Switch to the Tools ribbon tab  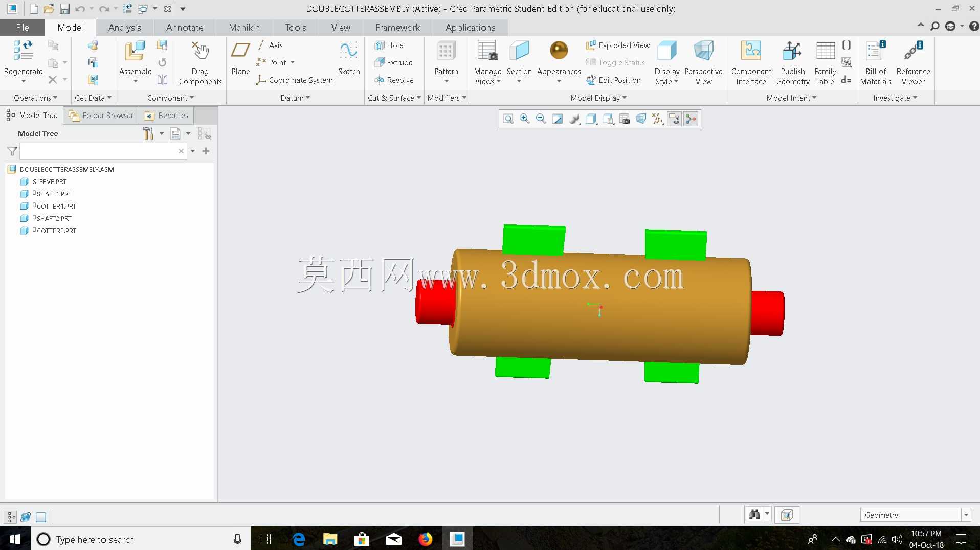click(x=296, y=28)
